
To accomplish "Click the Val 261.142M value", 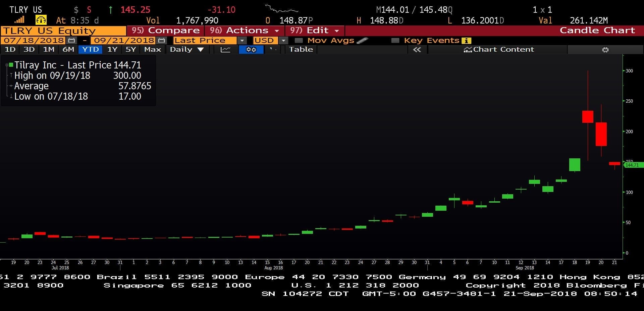I will [x=589, y=21].
